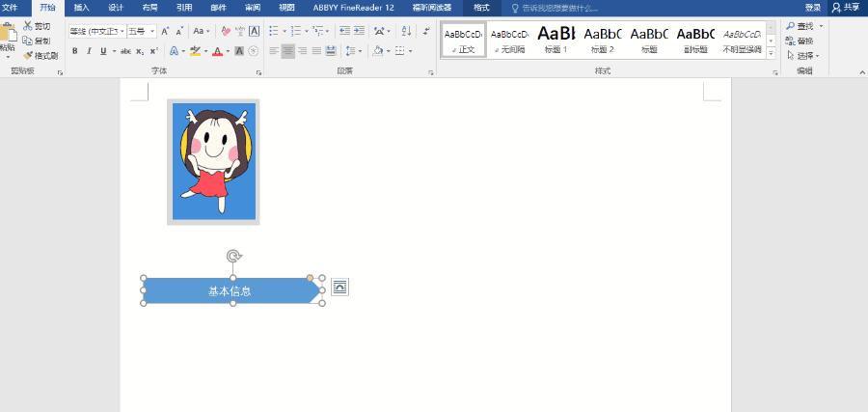Switch to the Insert (插入) tab

(81, 8)
